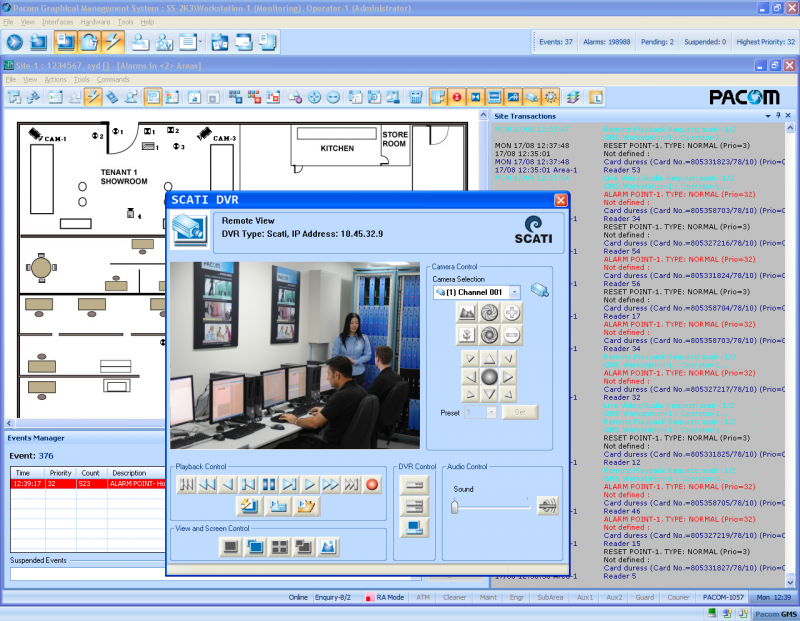Zoom out with the minus camera control
Image resolution: width=800 pixels, height=621 pixels.
(511, 335)
